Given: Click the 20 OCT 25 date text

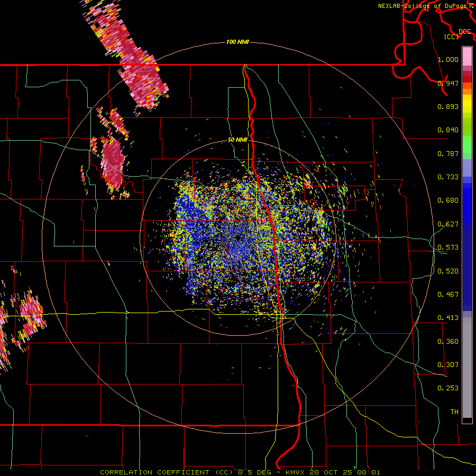Looking at the screenshot, I should click(331, 472).
